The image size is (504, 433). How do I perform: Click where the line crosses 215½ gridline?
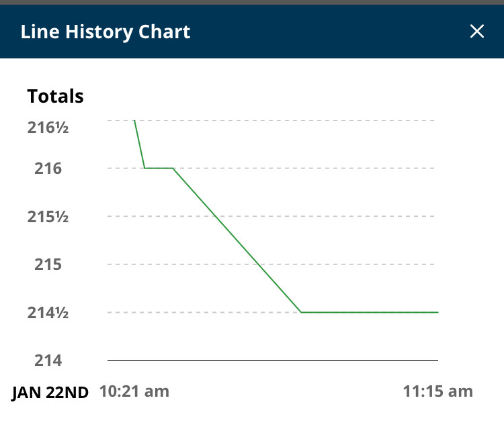(216, 216)
